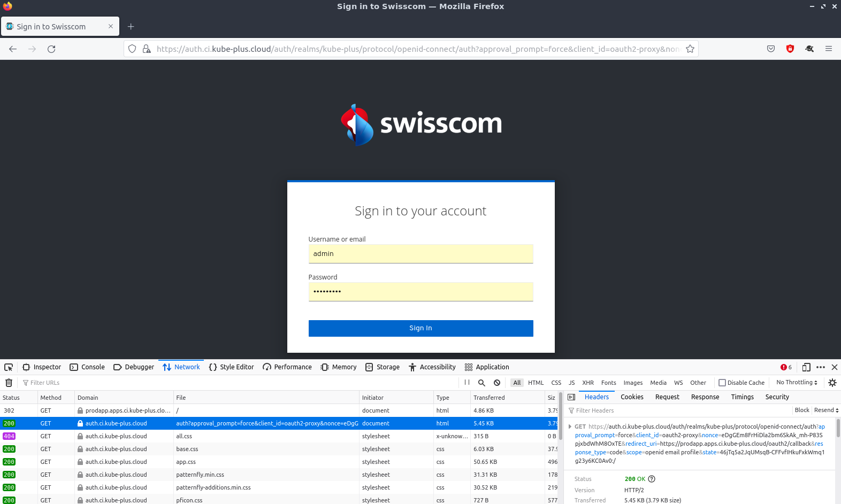The height and width of the screenshot is (504, 841).
Task: Click the Filter URLs input box
Action: (238, 383)
